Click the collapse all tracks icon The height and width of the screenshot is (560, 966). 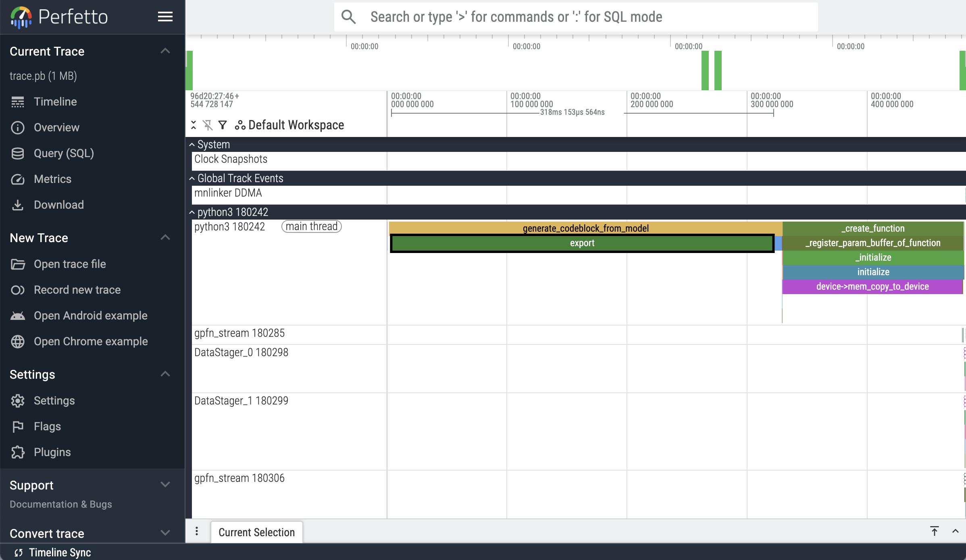pyautogui.click(x=194, y=125)
